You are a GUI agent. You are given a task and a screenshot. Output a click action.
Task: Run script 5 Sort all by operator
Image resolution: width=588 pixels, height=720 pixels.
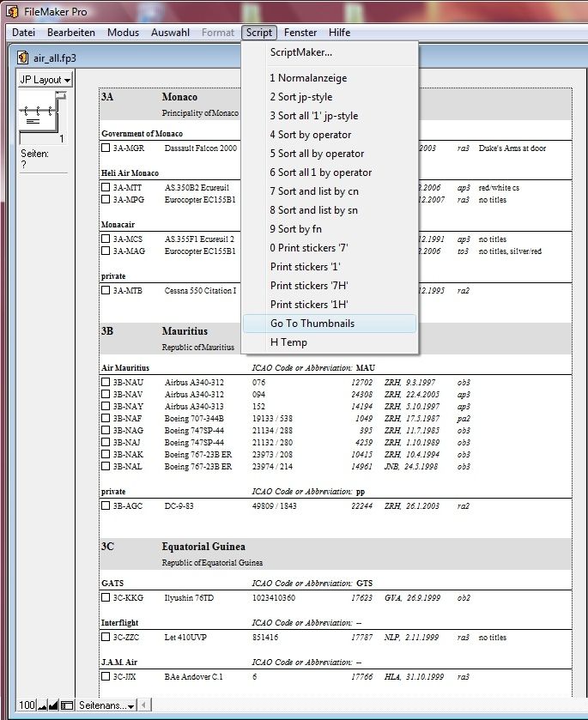(330, 154)
